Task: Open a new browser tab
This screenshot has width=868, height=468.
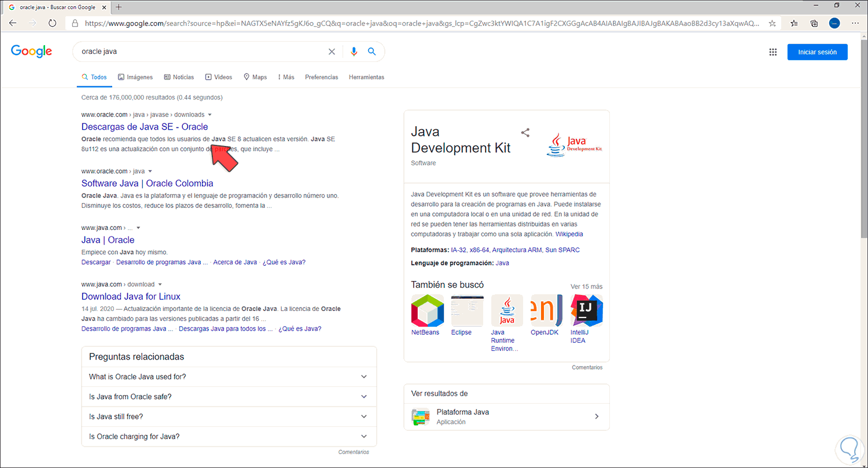Action: coord(119,7)
